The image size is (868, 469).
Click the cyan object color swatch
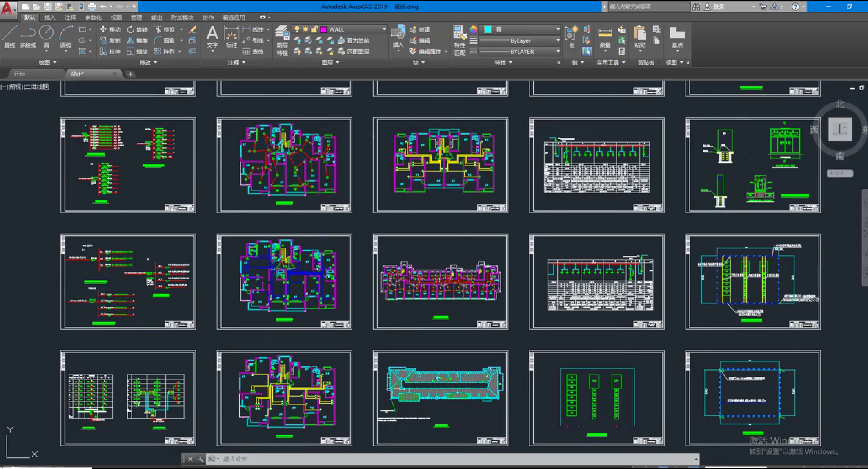488,30
